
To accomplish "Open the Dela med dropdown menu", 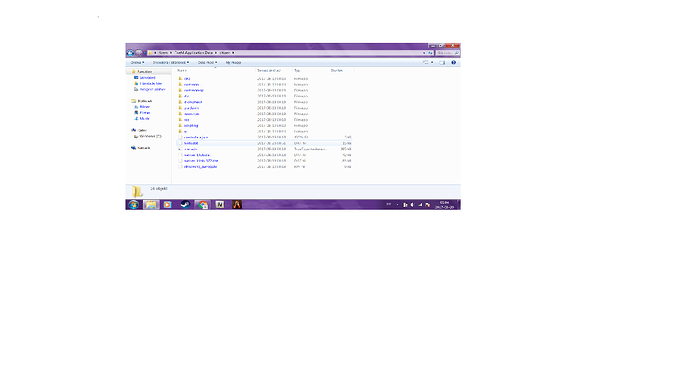I will click(x=207, y=63).
